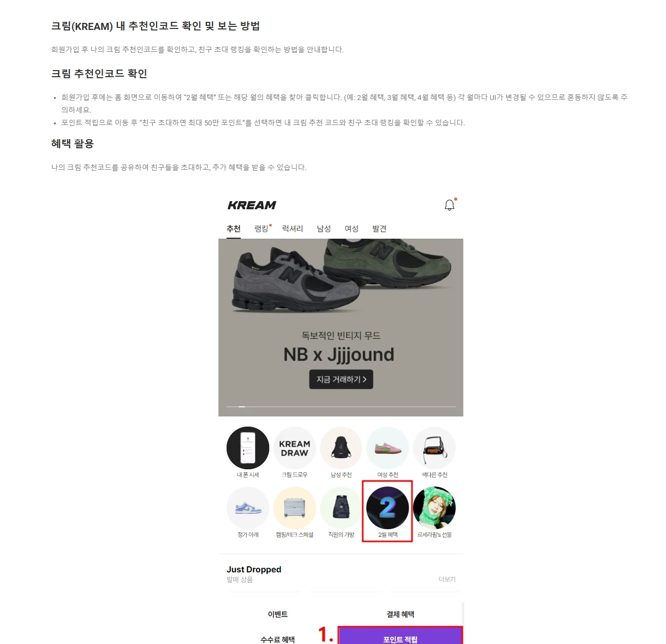Open the 르세라핌's 선물 icon
Screen dimensions: 666x644
click(434, 508)
